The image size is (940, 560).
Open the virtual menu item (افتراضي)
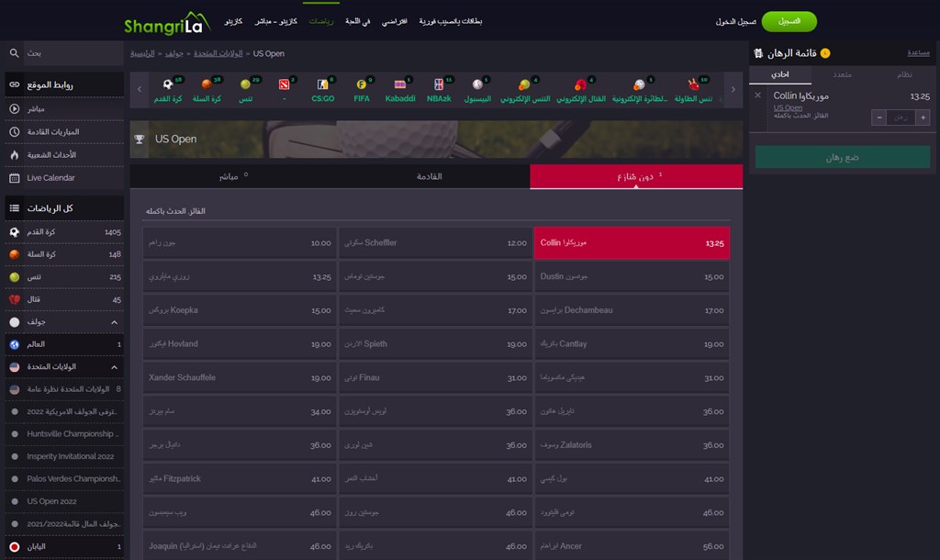[395, 22]
